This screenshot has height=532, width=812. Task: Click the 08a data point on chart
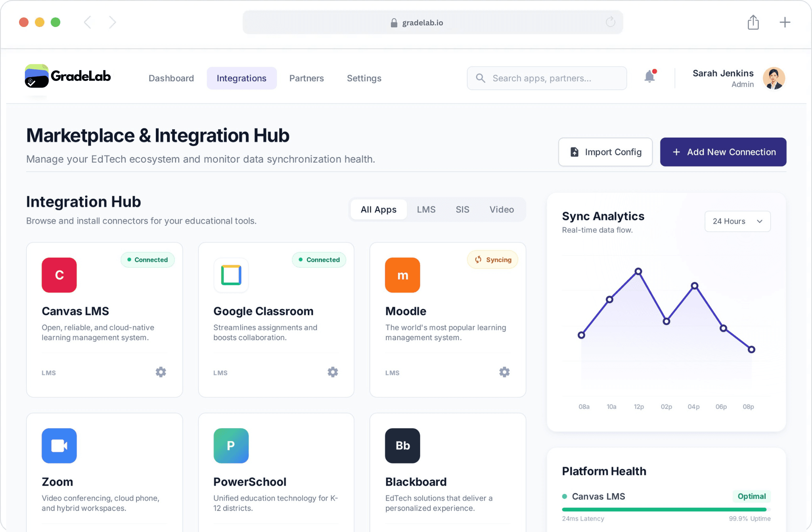coord(581,335)
